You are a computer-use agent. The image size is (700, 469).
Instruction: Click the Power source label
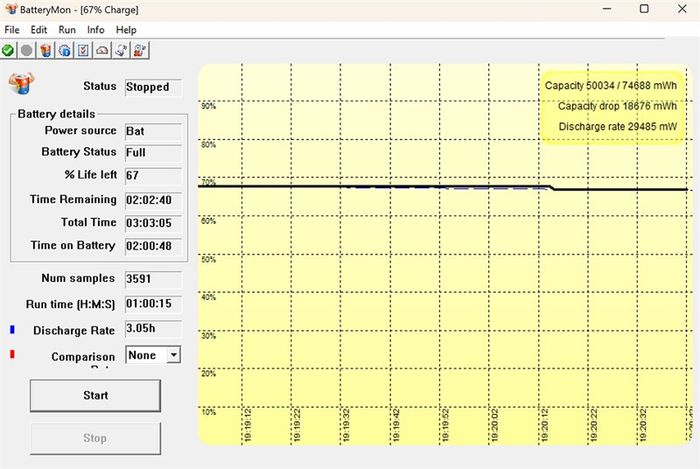[x=80, y=130]
